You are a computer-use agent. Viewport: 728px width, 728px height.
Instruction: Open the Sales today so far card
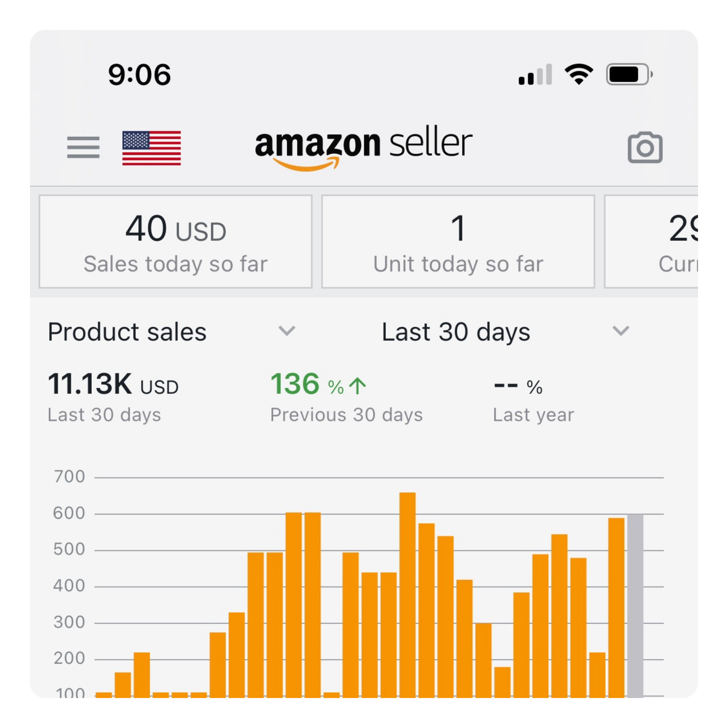(176, 241)
